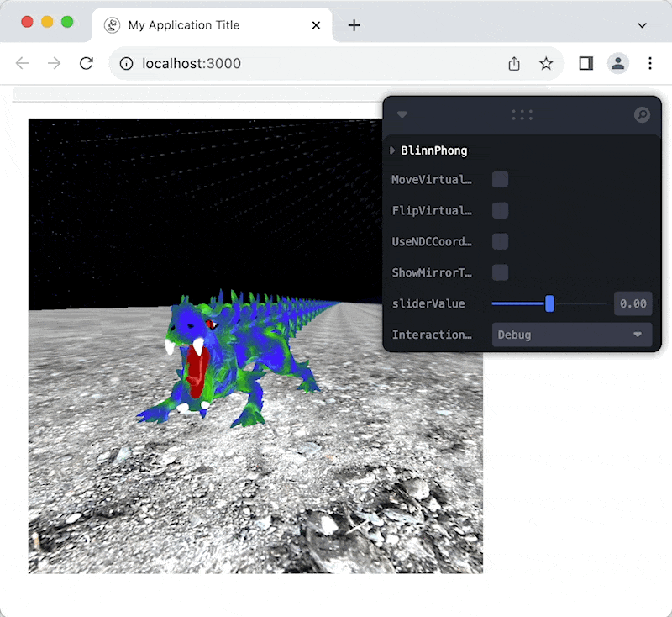The width and height of the screenshot is (672, 617).
Task: Click the sliderValue slider handle
Action: pos(550,303)
